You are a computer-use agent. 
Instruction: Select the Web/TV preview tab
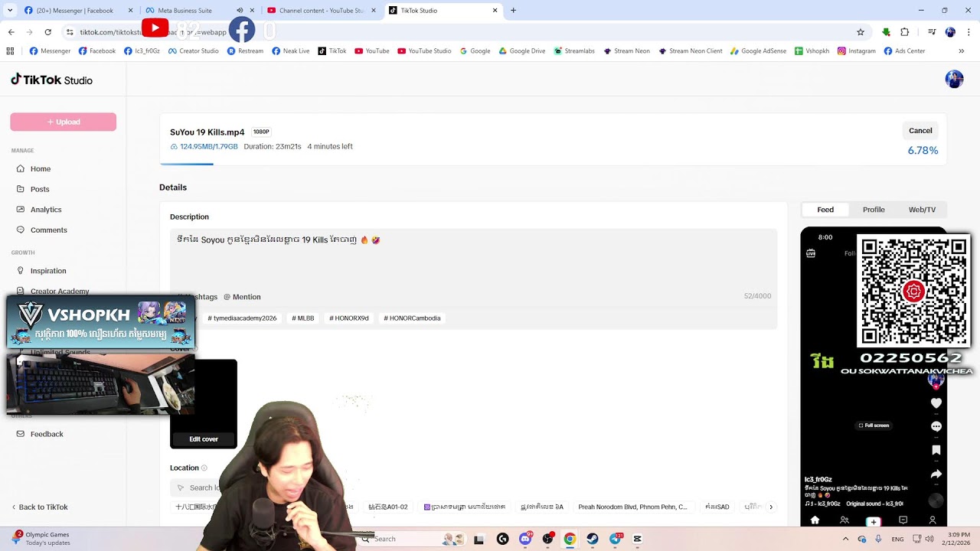[x=922, y=210]
